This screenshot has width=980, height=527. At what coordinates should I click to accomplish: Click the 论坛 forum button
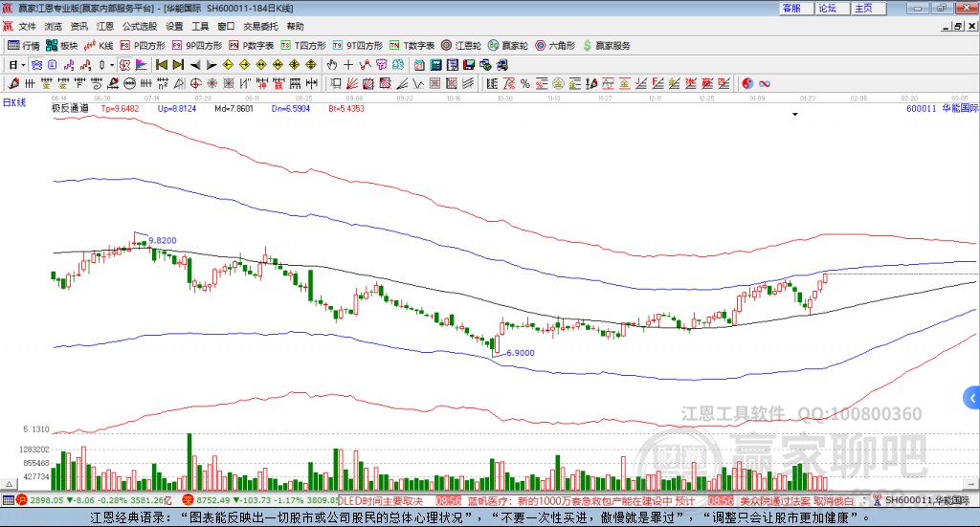[x=833, y=8]
